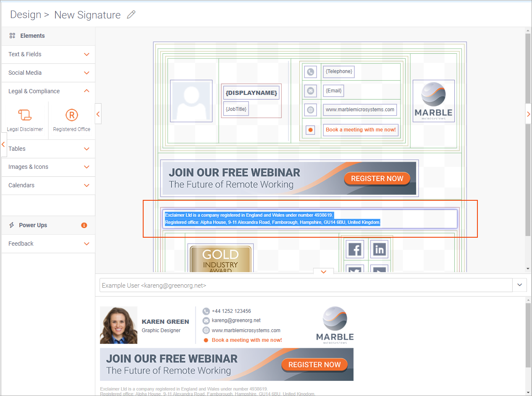Click the Elements panel grid icon
This screenshot has width=532, height=396.
click(12, 36)
